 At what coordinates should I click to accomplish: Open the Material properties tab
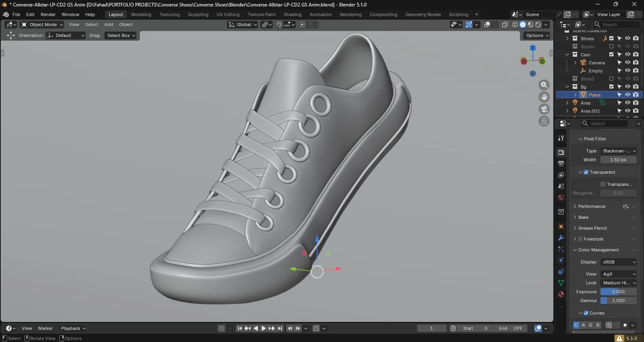(x=561, y=294)
